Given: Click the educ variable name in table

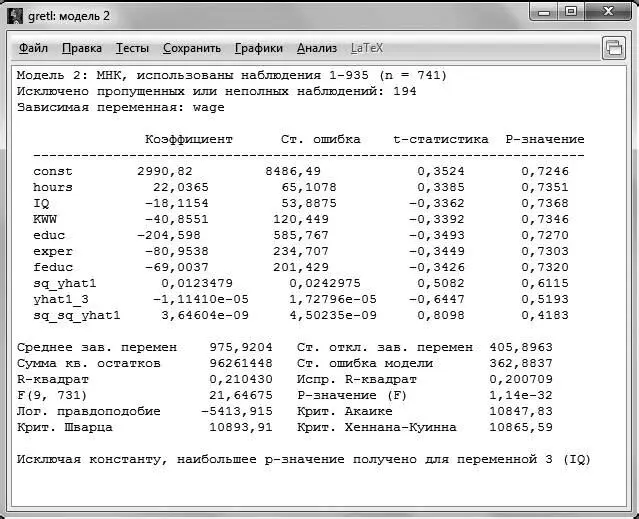Looking at the screenshot, I should point(49,235).
